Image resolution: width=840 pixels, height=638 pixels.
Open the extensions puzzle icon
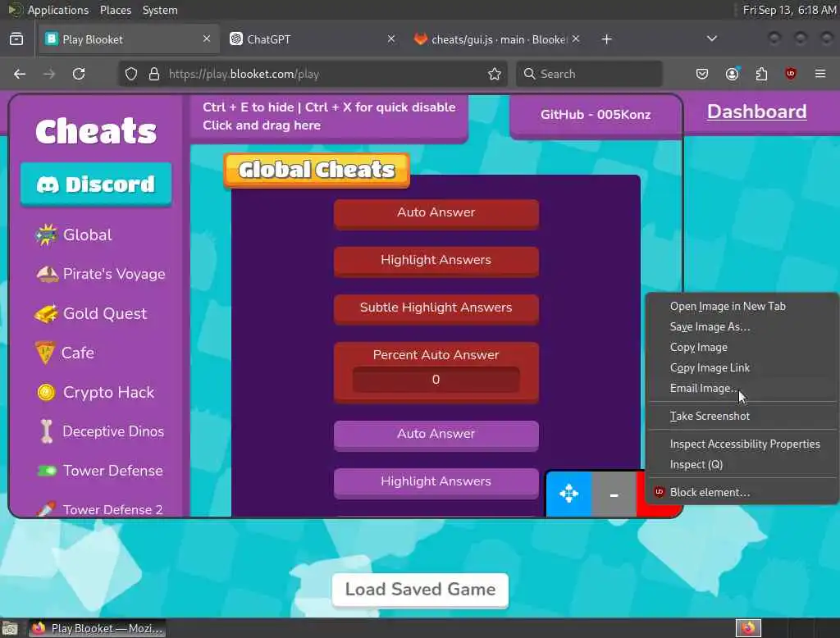pyautogui.click(x=761, y=74)
